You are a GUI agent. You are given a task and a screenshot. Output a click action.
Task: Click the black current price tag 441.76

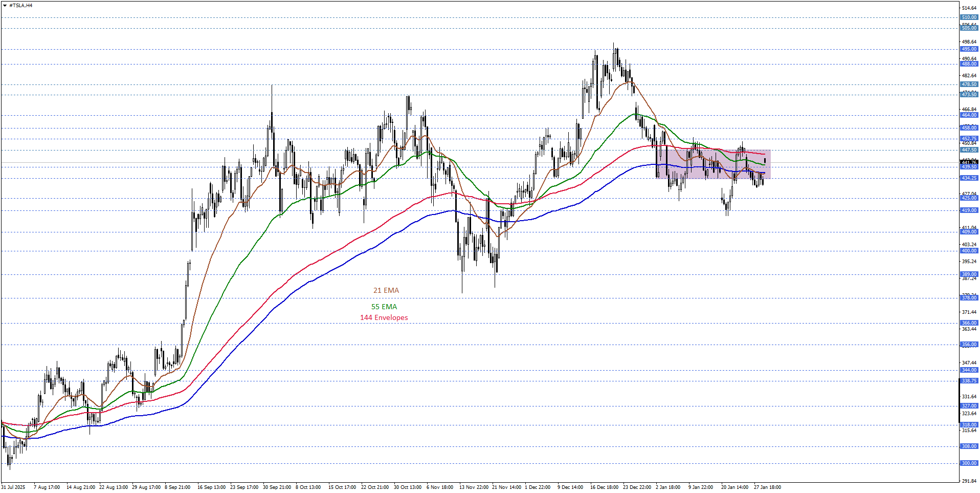click(969, 162)
